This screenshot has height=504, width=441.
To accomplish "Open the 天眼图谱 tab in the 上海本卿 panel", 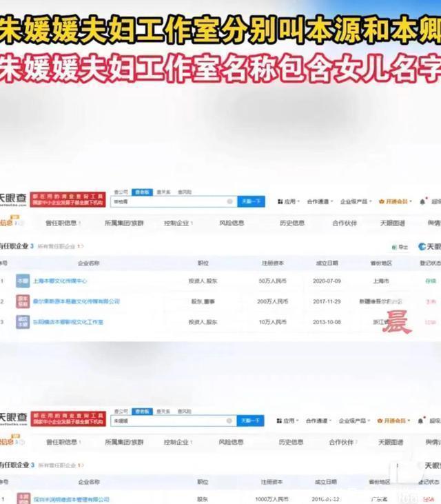I will pyautogui.click(x=393, y=223).
